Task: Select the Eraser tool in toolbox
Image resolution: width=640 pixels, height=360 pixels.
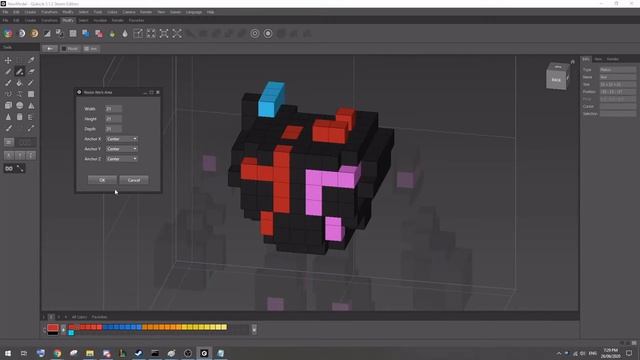Action: [31, 72]
